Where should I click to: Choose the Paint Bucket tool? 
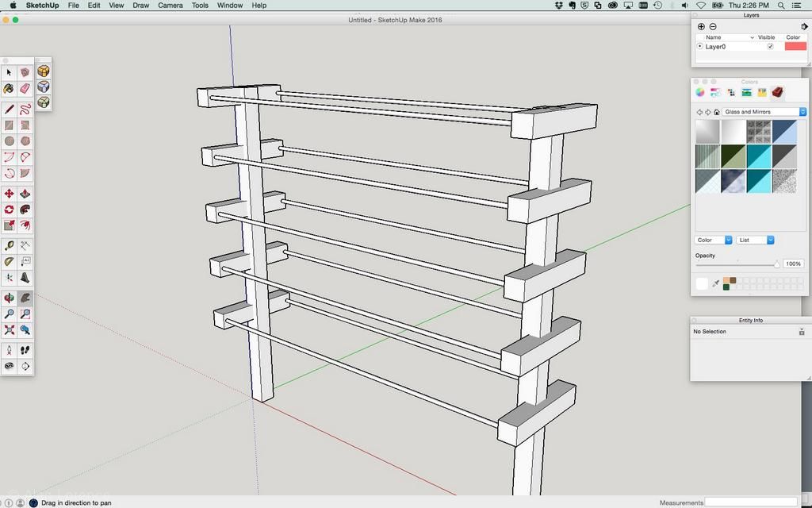click(9, 88)
